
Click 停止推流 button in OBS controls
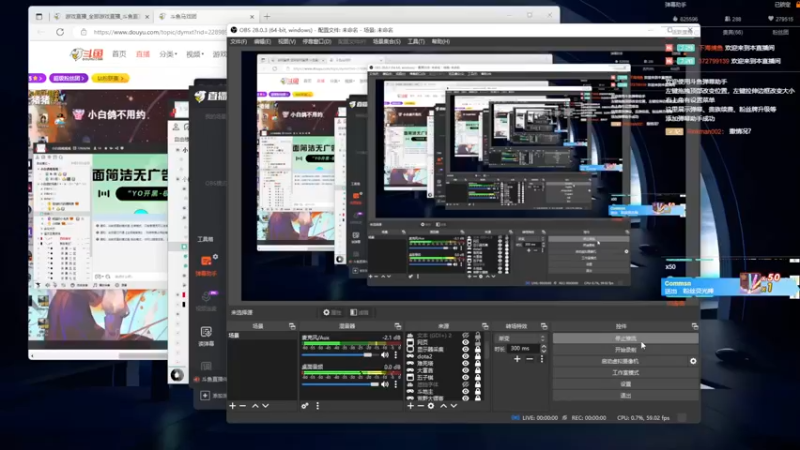(626, 338)
